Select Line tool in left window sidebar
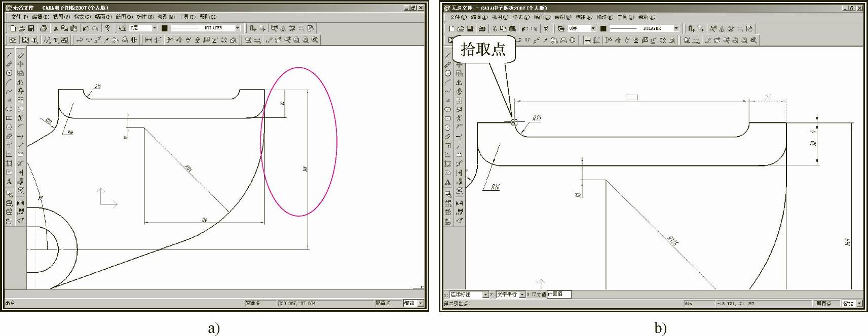This screenshot has width=868, height=336. pyautogui.click(x=9, y=55)
